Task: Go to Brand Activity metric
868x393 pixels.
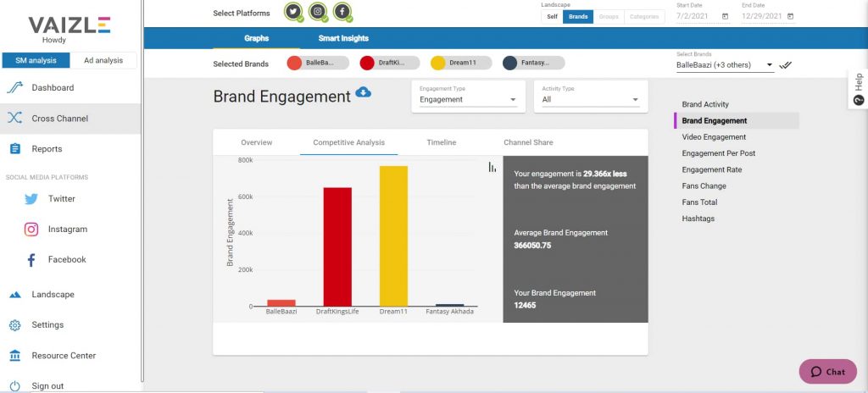Action: point(705,104)
